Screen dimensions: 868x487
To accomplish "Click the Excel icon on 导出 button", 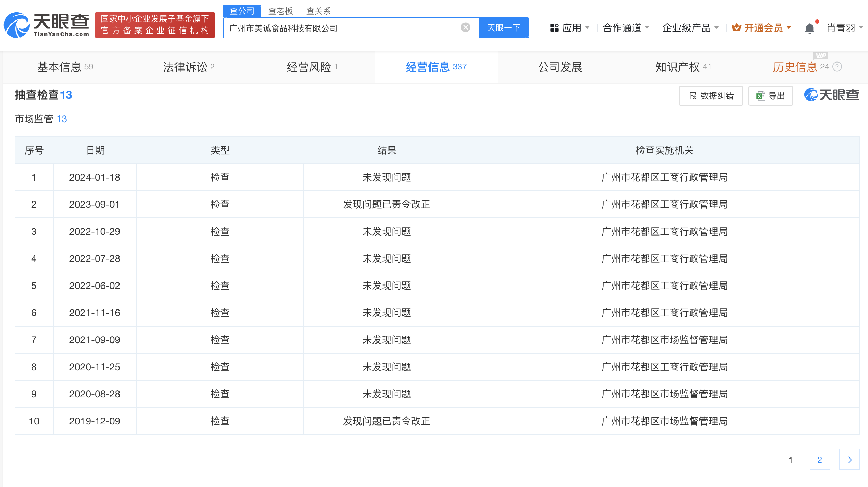I will pos(760,96).
